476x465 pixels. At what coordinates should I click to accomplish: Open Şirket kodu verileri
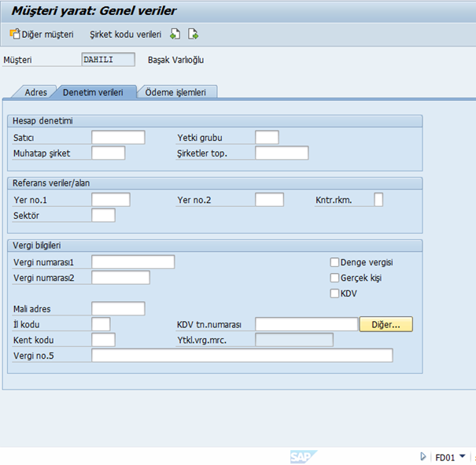coord(126,35)
